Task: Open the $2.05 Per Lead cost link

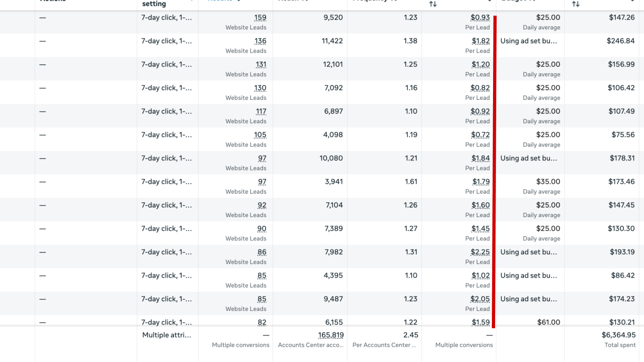Action: (480, 299)
